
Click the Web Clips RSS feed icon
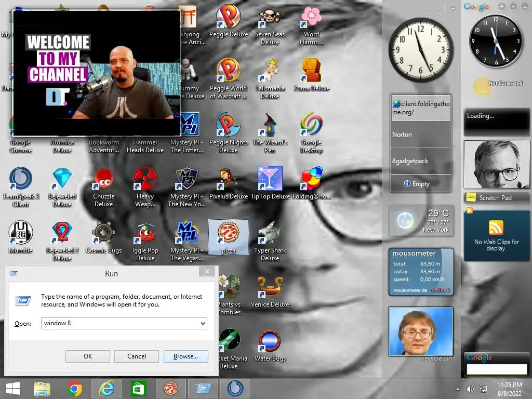(496, 228)
